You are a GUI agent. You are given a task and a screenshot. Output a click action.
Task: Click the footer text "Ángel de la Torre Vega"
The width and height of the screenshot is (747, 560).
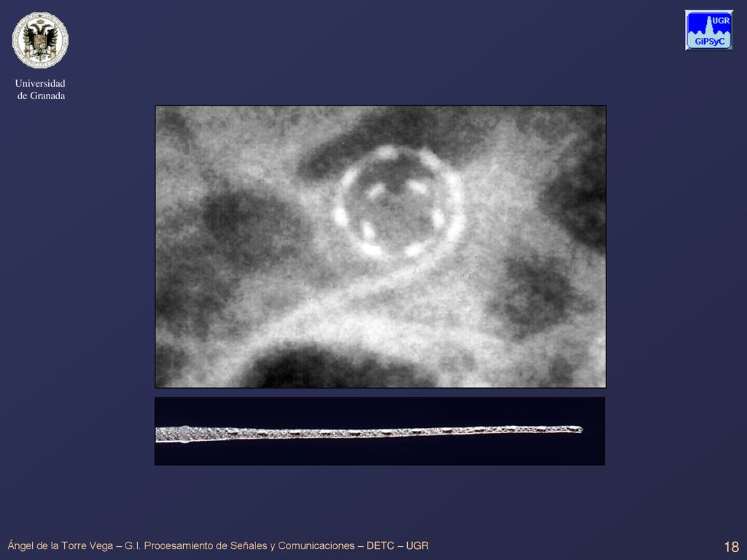[x=61, y=545]
